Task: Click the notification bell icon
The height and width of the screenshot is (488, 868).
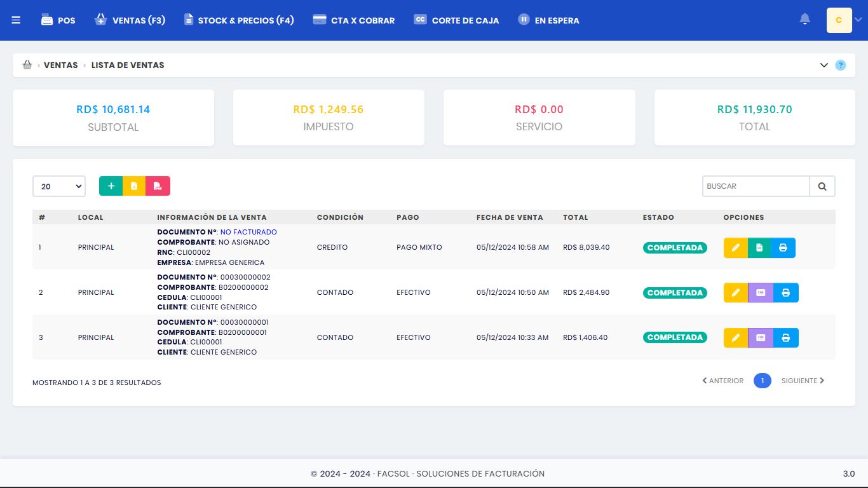Action: pos(804,20)
